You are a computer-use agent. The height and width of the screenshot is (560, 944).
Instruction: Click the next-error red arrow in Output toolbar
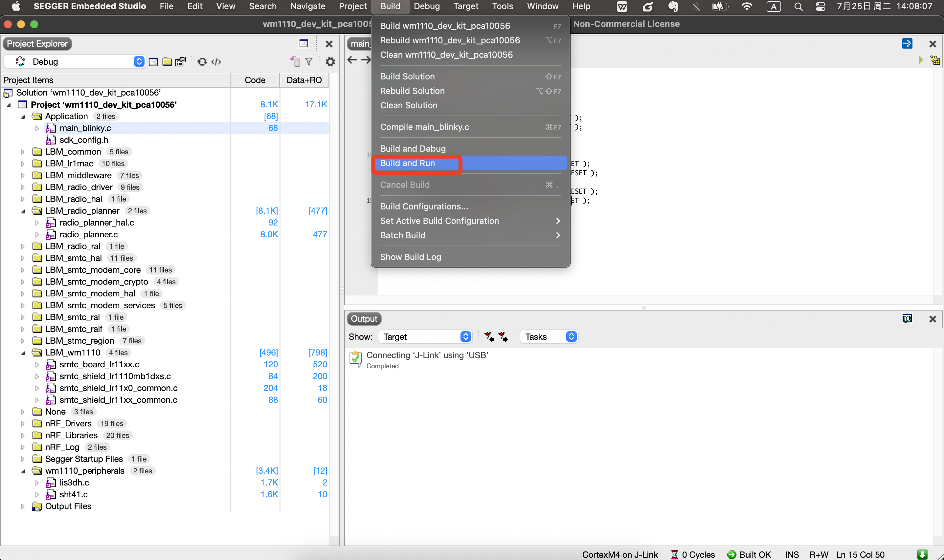tap(503, 336)
